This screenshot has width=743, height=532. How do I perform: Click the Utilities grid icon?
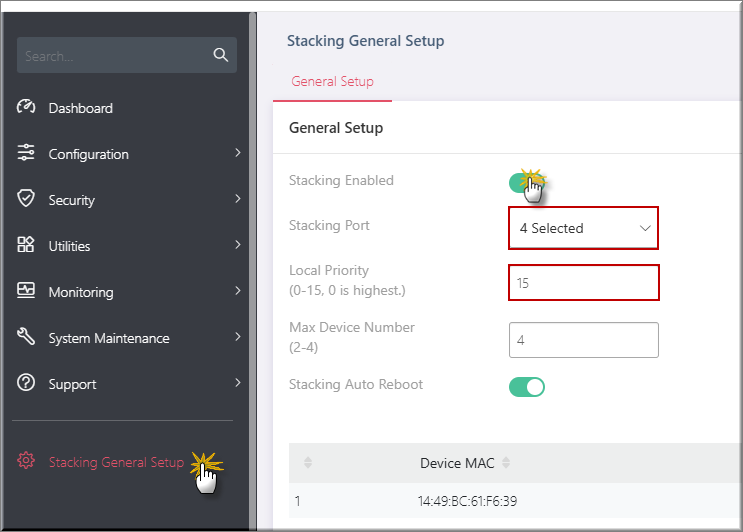coord(26,244)
